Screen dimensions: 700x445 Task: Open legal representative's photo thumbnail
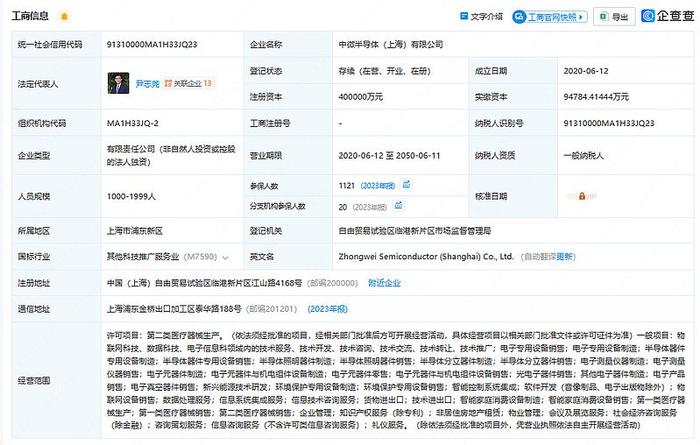[x=118, y=83]
